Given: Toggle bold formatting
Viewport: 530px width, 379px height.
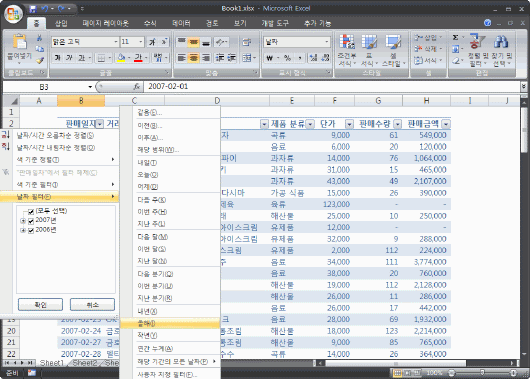Looking at the screenshot, I should tap(57, 58).
